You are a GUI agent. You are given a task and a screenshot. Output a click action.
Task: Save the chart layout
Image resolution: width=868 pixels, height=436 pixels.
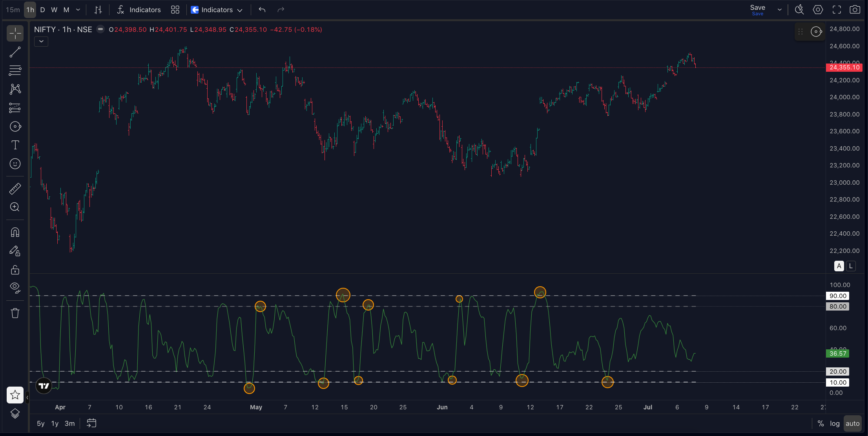tap(757, 10)
